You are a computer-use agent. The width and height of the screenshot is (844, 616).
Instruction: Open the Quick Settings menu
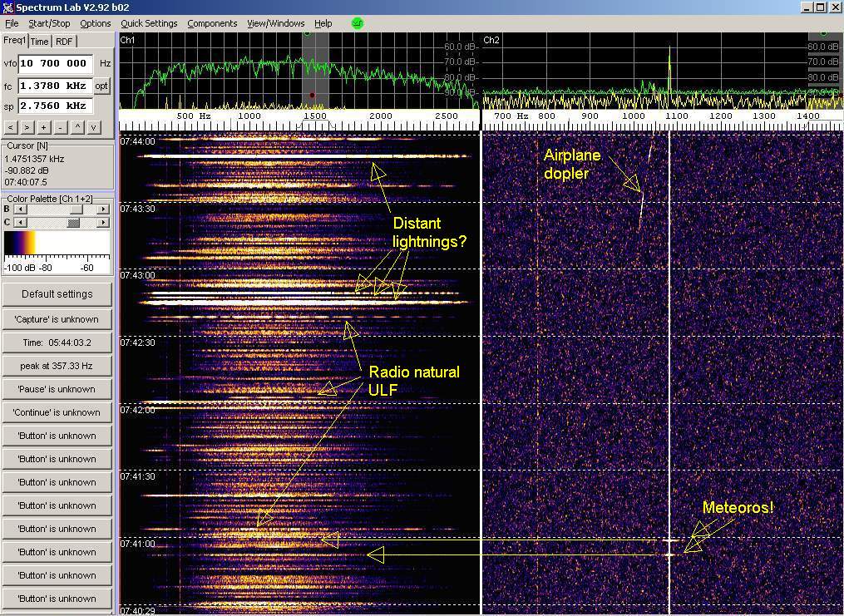click(x=149, y=23)
